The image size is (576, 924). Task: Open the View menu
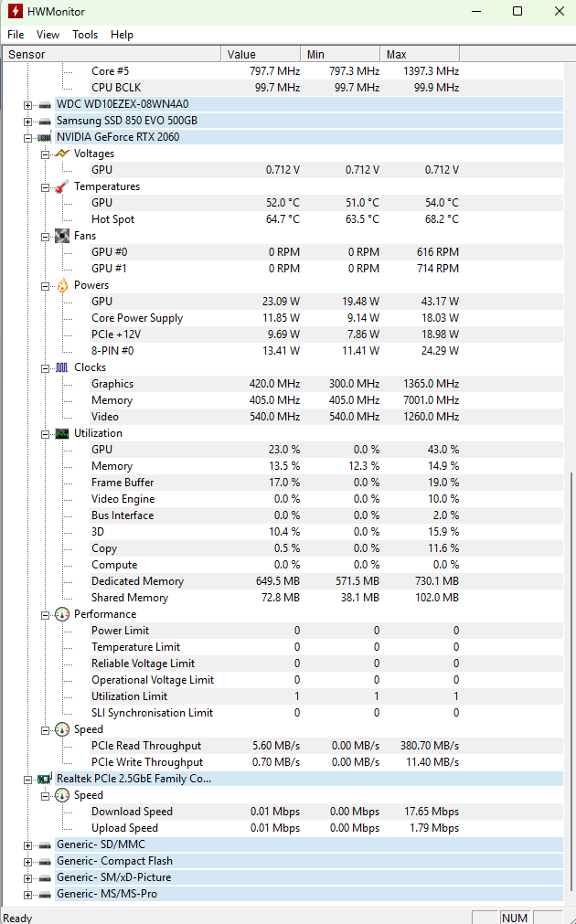pos(48,35)
